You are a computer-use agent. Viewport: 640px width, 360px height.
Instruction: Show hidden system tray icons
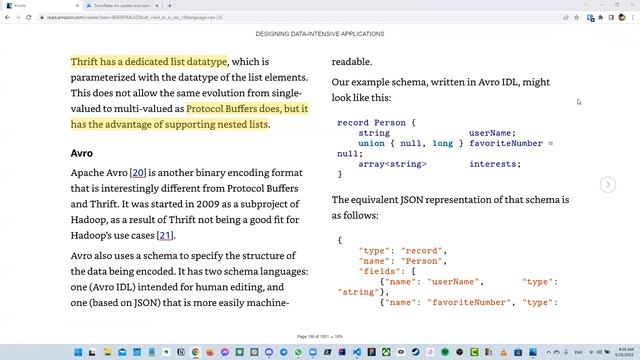click(548, 352)
